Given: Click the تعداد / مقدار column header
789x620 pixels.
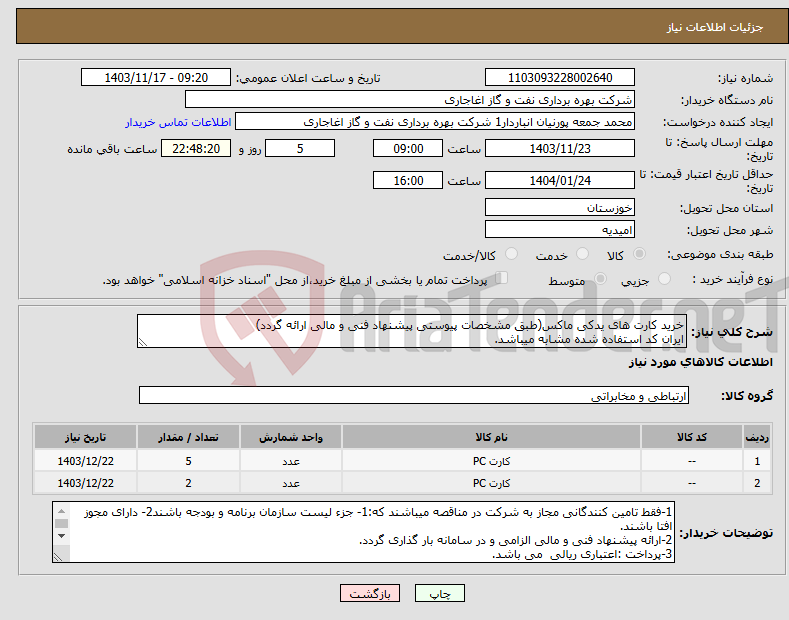Looking at the screenshot, I should (188, 437).
